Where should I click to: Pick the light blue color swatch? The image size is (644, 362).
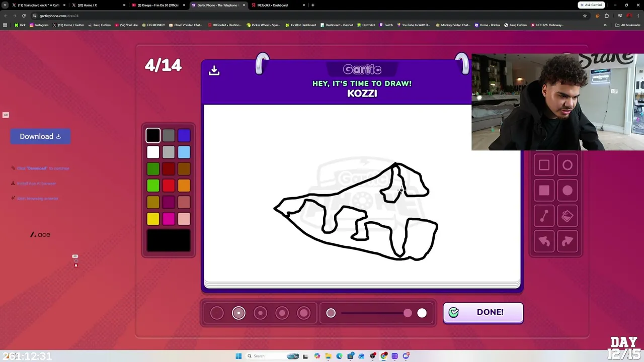pyautogui.click(x=184, y=152)
